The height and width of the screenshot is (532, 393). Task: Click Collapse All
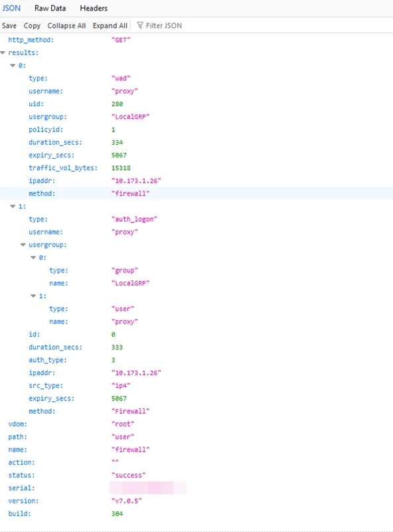(66, 25)
